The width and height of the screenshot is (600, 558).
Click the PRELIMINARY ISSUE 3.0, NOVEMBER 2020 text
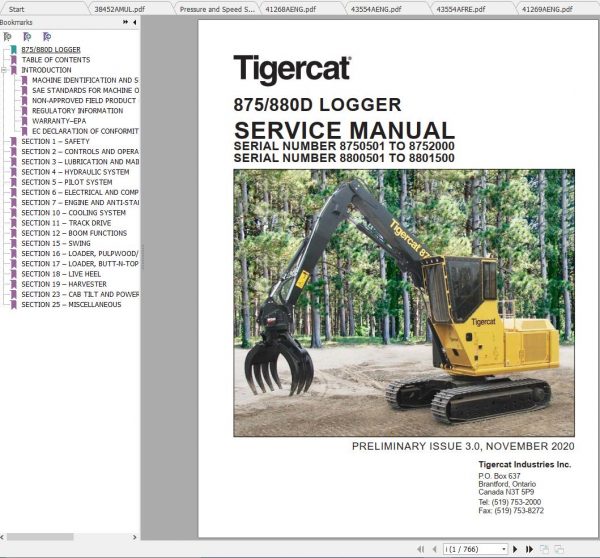click(x=463, y=446)
